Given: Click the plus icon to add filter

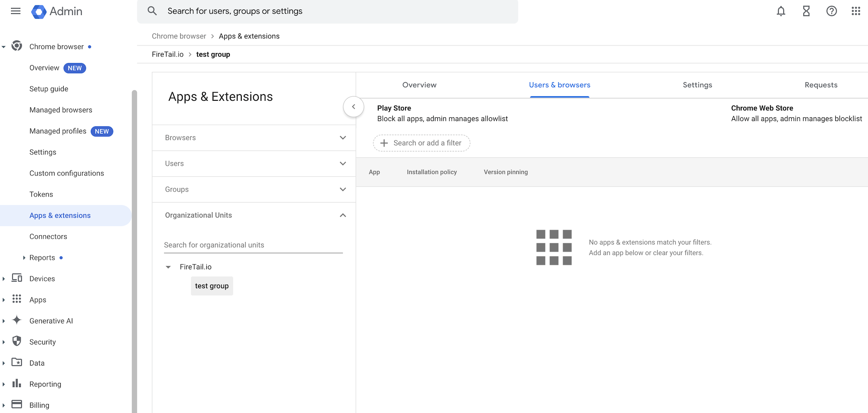Looking at the screenshot, I should tap(384, 143).
